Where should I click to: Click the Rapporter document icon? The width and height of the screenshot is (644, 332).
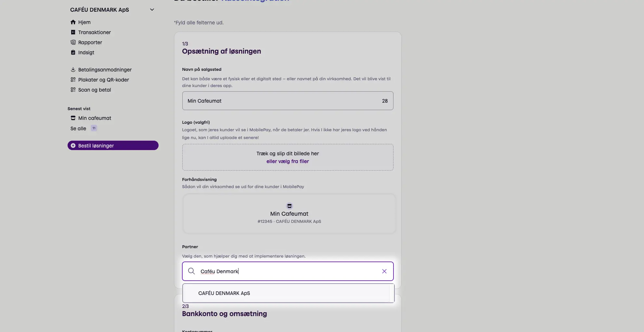pos(73,42)
